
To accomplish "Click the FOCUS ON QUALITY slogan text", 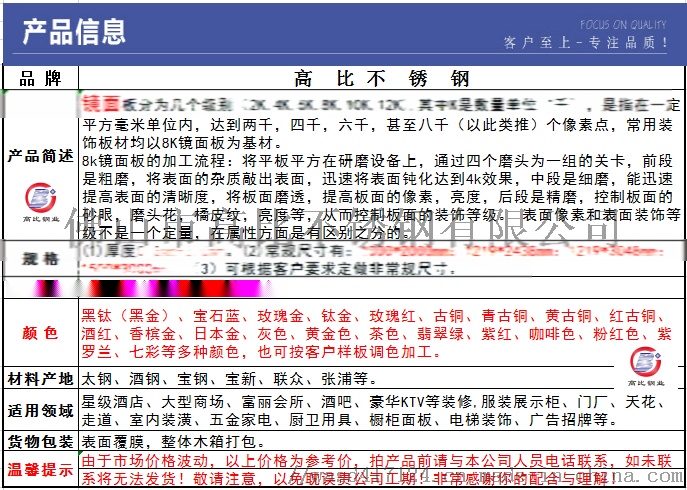I will pos(623,25).
